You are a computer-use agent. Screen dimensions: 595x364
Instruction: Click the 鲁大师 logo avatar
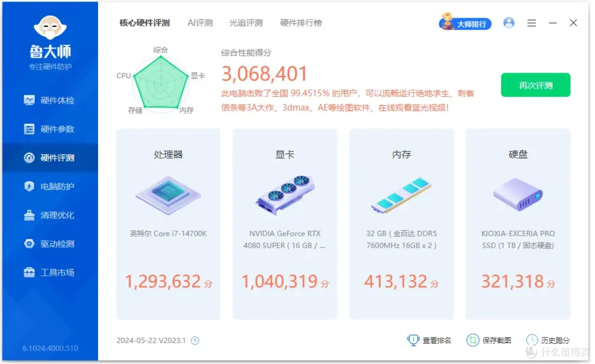[50, 28]
